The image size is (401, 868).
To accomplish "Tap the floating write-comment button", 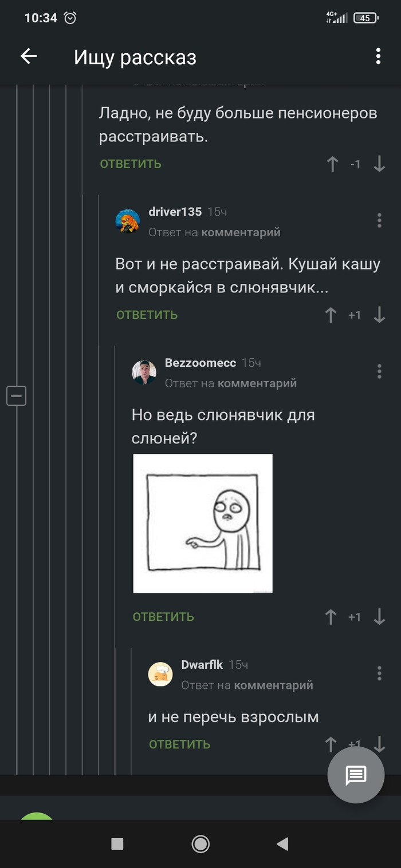I will click(x=356, y=775).
